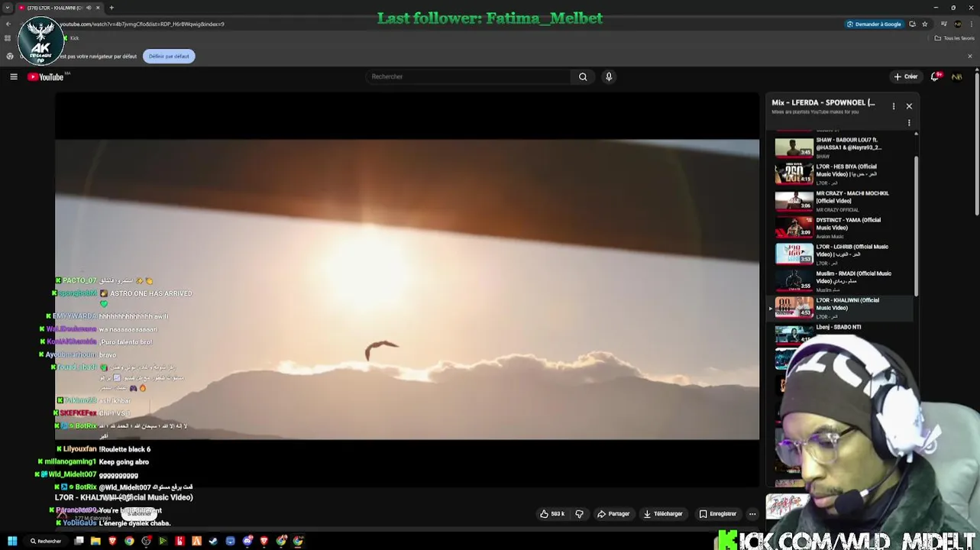Click the Télécharger download button
Image resolution: width=980 pixels, height=550 pixels.
[x=663, y=514]
